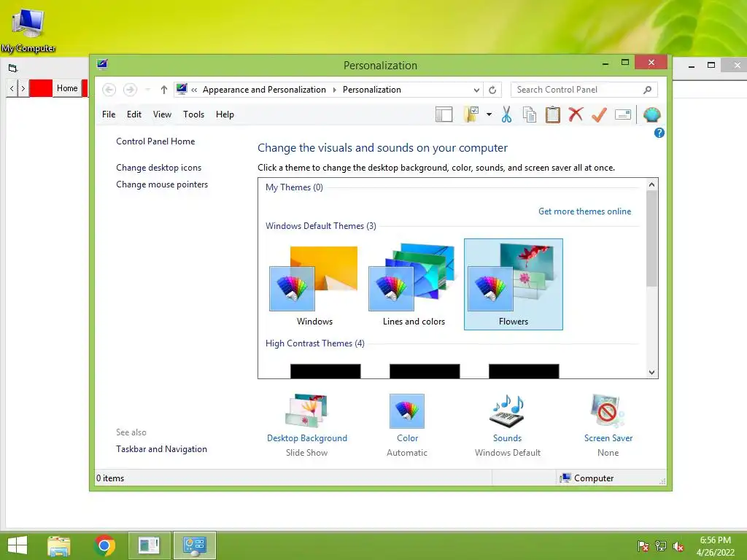Click the Copy toolbar icon
This screenshot has width=747, height=560.
530,114
